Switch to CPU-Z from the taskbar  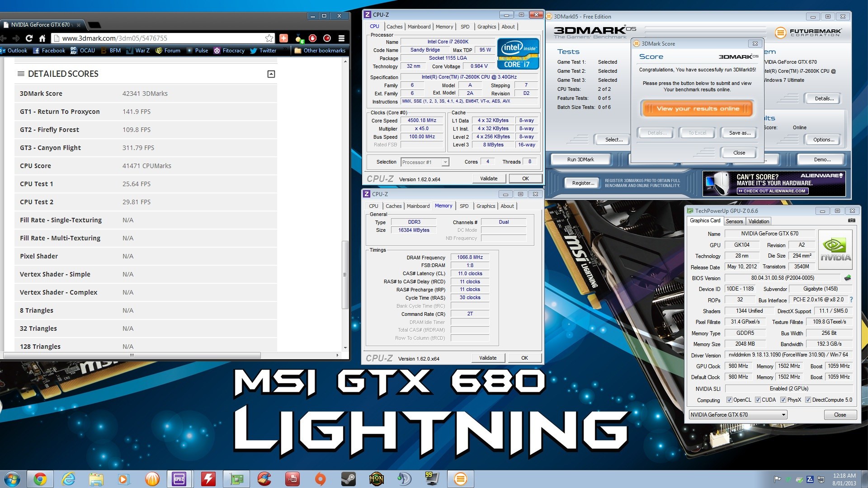(x=179, y=479)
